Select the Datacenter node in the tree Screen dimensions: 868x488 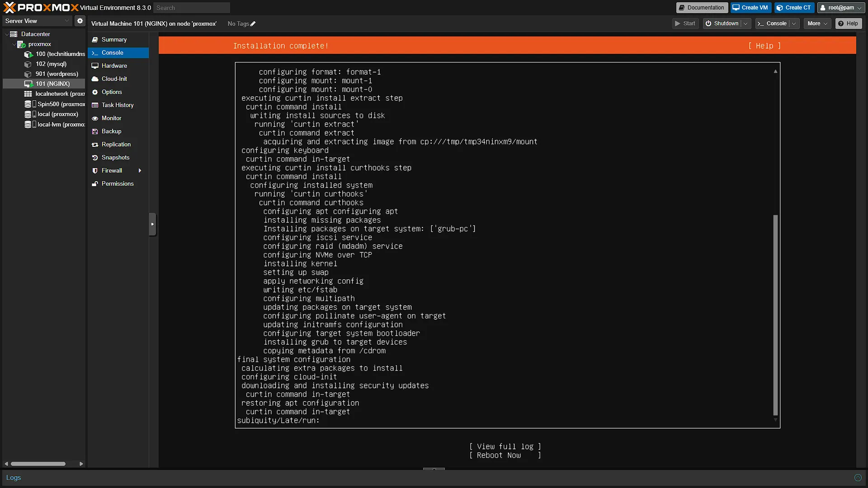click(35, 34)
